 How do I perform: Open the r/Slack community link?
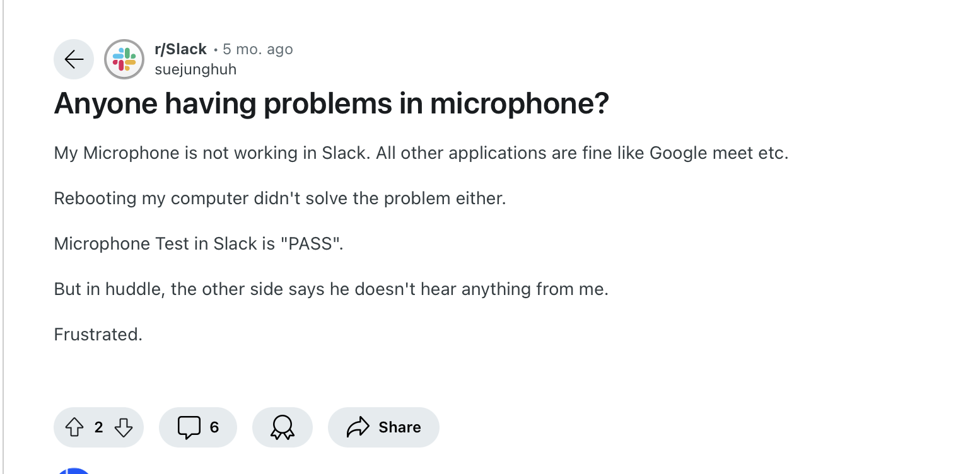(180, 49)
